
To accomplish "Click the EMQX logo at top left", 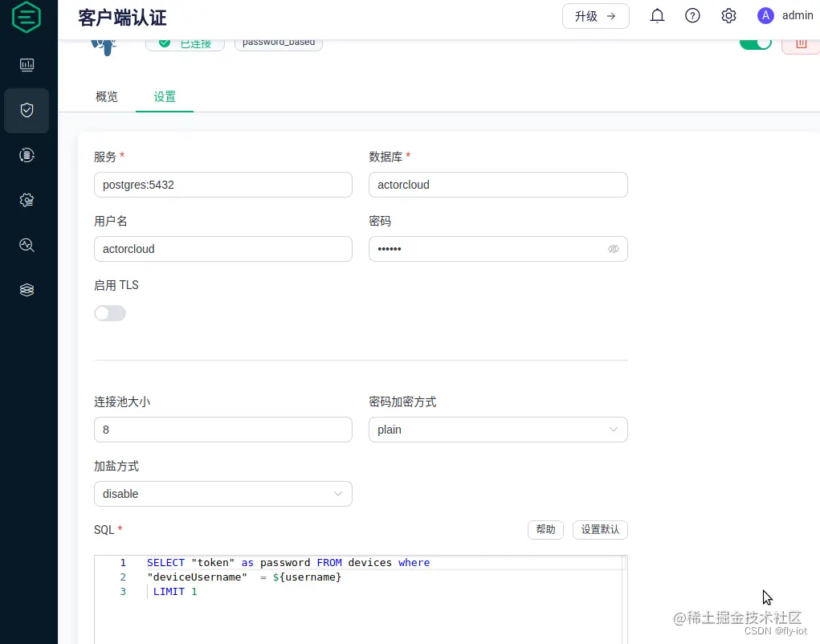I will pyautogui.click(x=27, y=17).
